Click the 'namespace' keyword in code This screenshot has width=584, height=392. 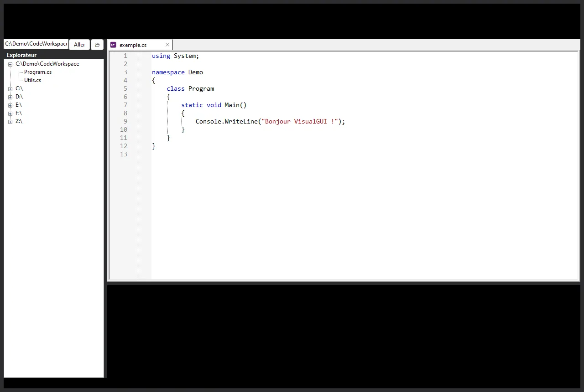[168, 72]
